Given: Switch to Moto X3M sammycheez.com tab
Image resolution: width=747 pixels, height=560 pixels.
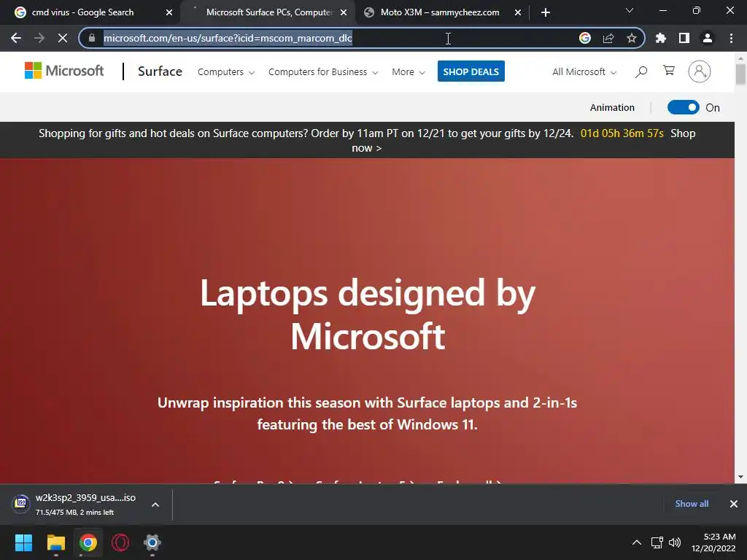Looking at the screenshot, I should pyautogui.click(x=440, y=12).
